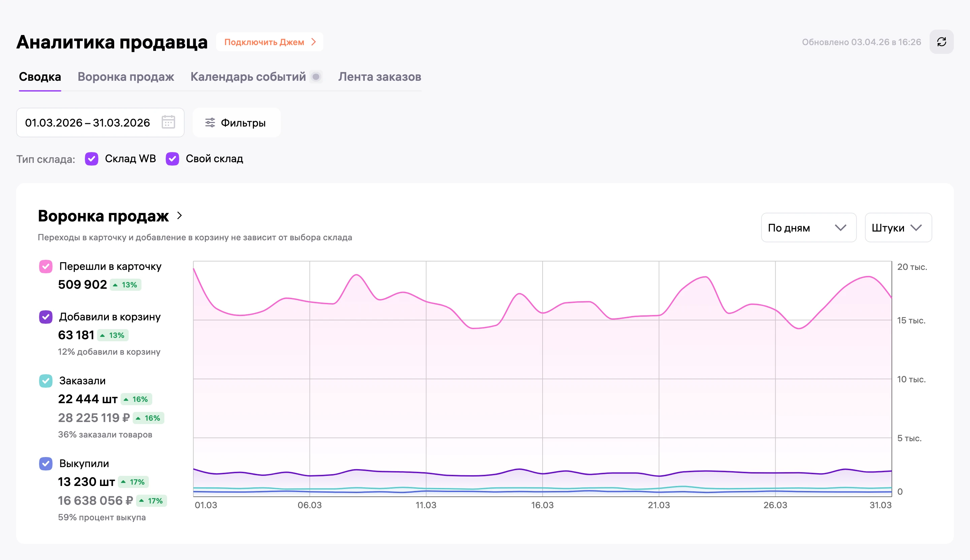This screenshot has width=970, height=560.
Task: Select the Сводка tab
Action: 40,77
